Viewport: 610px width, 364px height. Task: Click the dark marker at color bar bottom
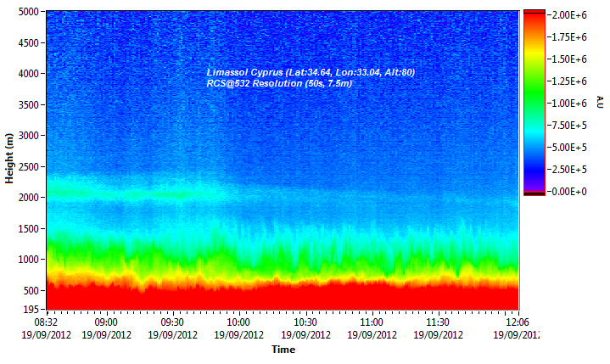point(534,194)
